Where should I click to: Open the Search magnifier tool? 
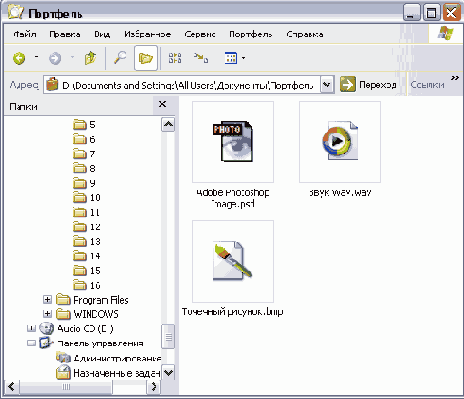pyautogui.click(x=120, y=58)
